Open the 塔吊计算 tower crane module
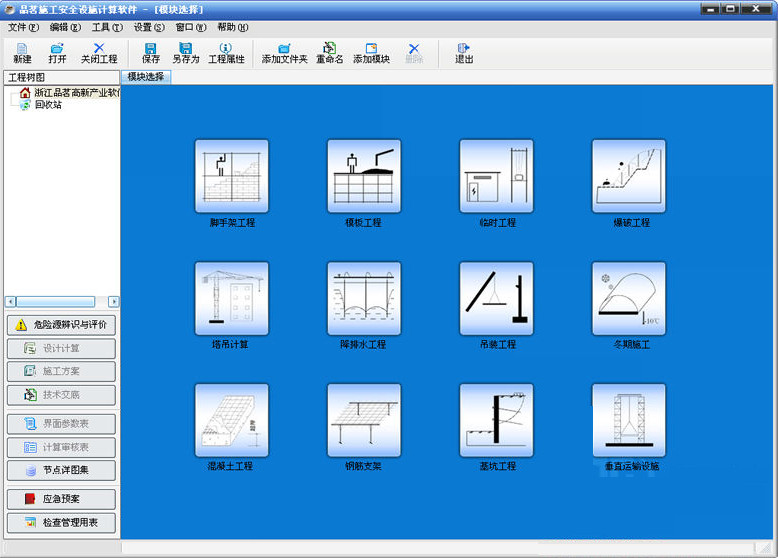This screenshot has width=778, height=558. 232,299
